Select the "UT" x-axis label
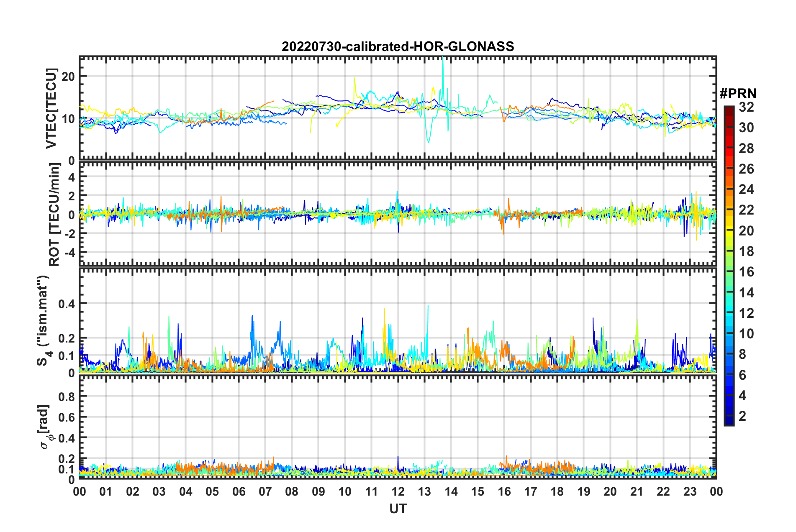The image size is (796, 532). click(x=398, y=509)
